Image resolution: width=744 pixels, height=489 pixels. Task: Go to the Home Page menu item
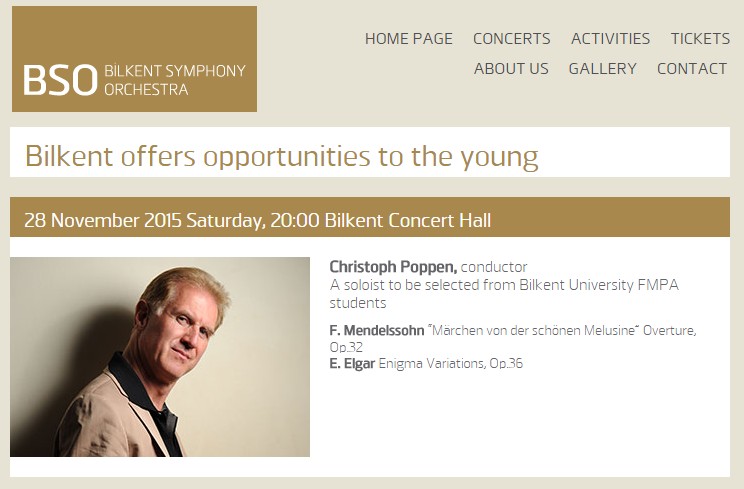[x=408, y=39]
